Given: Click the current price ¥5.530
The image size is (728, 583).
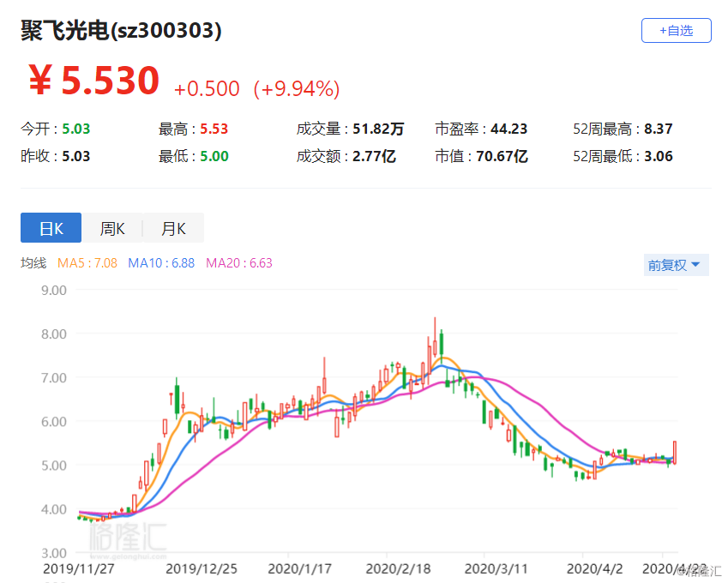Looking at the screenshot, I should [94, 81].
